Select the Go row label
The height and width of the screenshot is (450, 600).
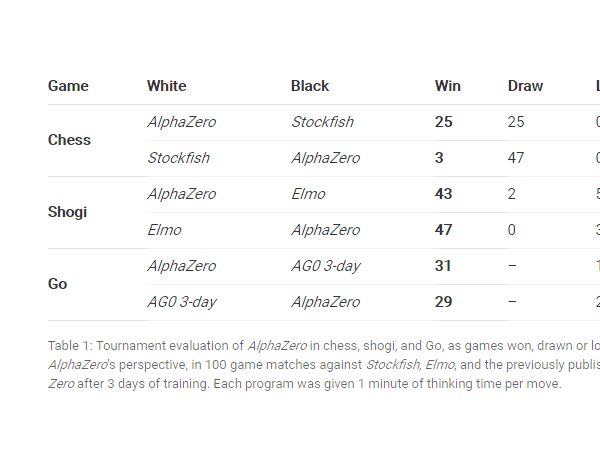57,284
